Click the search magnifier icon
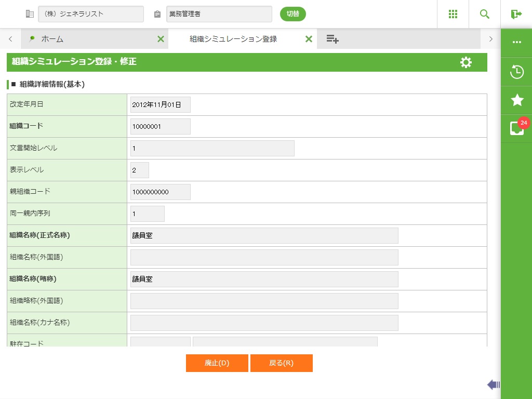The width and height of the screenshot is (532, 399). pyautogui.click(x=485, y=14)
